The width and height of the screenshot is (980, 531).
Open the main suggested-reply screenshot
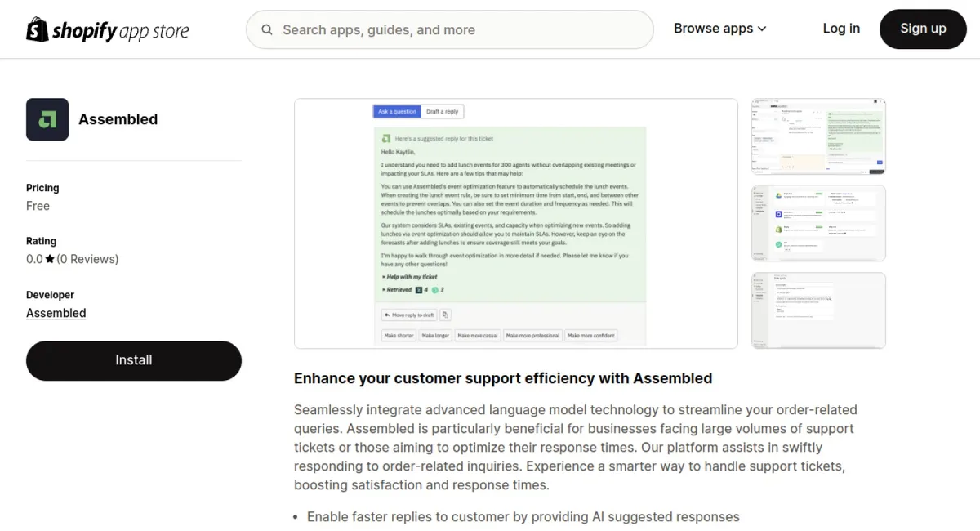(516, 224)
